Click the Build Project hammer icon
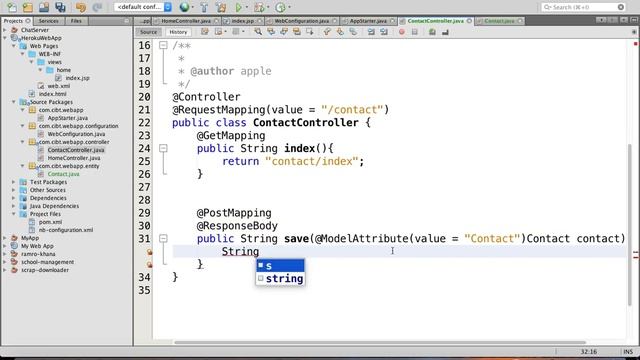The width and height of the screenshot is (640, 360). 204,7
